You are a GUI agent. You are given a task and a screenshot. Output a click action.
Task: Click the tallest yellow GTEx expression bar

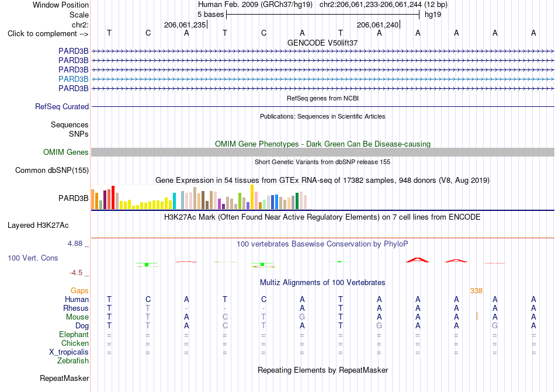pos(252,197)
